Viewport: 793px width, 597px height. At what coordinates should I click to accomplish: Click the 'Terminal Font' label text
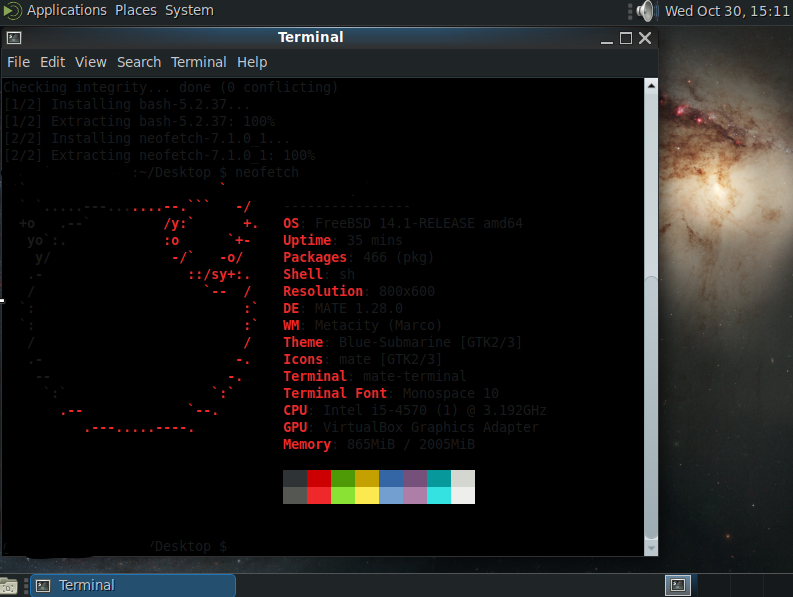point(335,393)
